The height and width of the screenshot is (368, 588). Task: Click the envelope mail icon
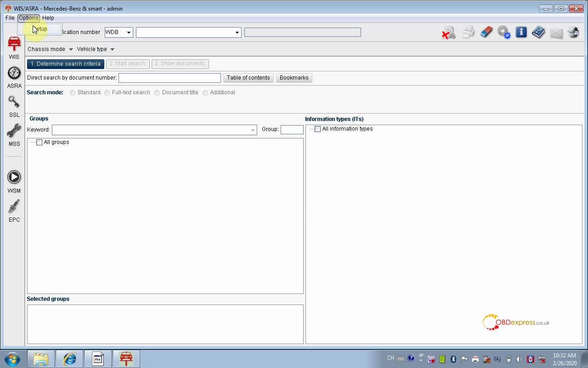(556, 33)
